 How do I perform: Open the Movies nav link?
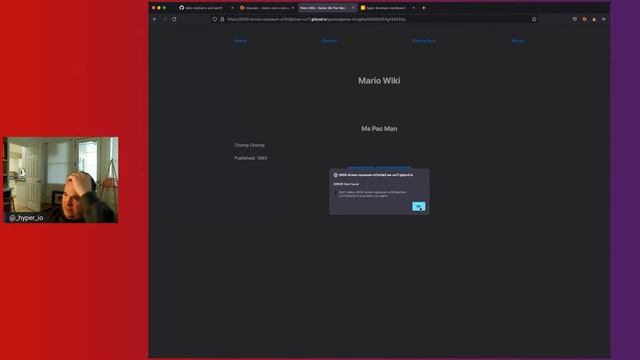coord(518,41)
